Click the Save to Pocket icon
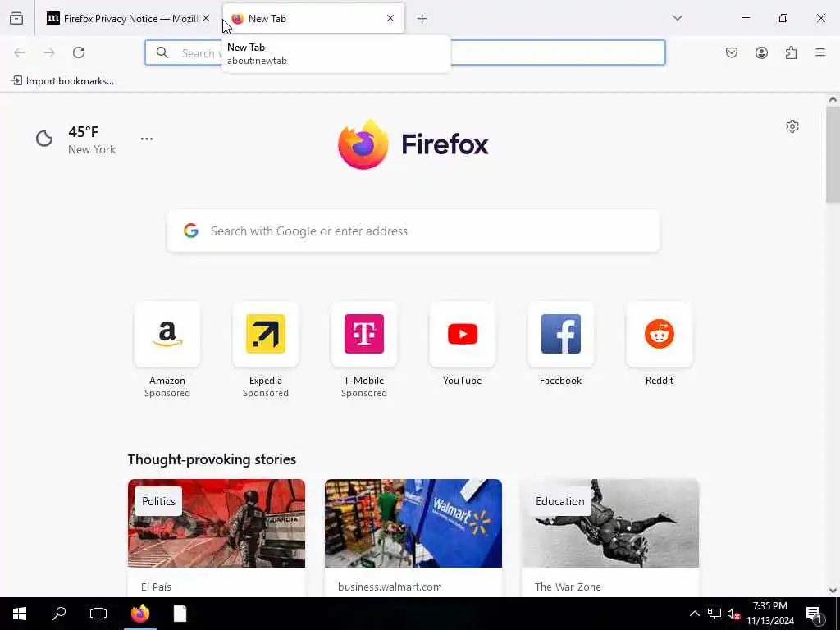840x630 pixels. [731, 52]
